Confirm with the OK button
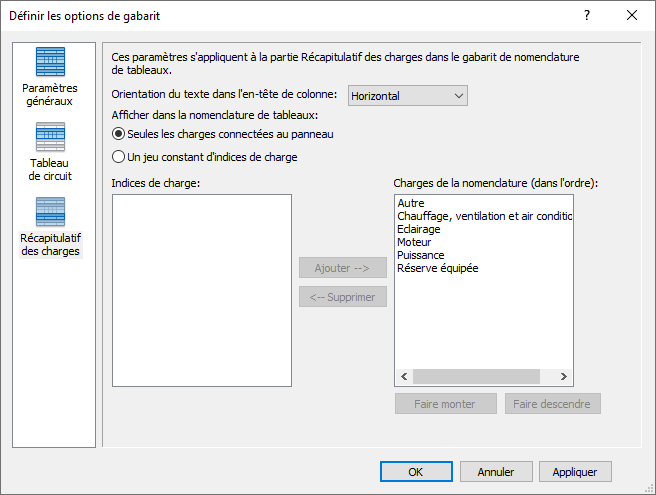Screen dimensions: 656x495 click(416, 472)
